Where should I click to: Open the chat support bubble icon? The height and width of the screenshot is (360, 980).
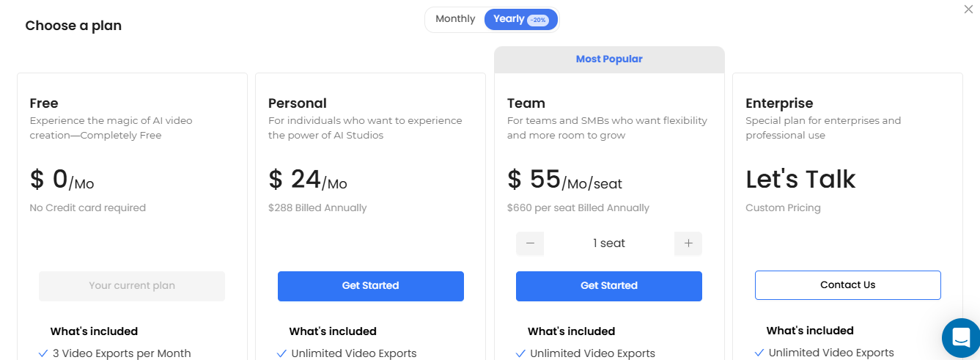click(x=961, y=337)
